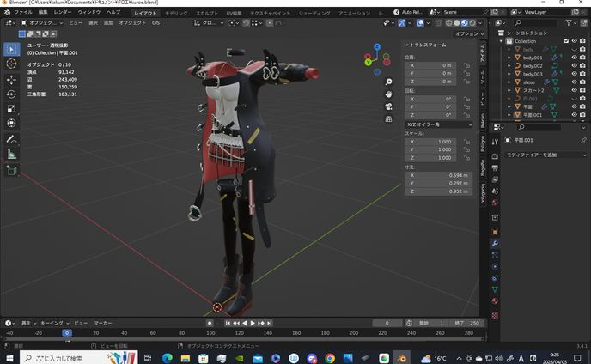Open the オブジェクト mode dropdown

tap(41, 23)
